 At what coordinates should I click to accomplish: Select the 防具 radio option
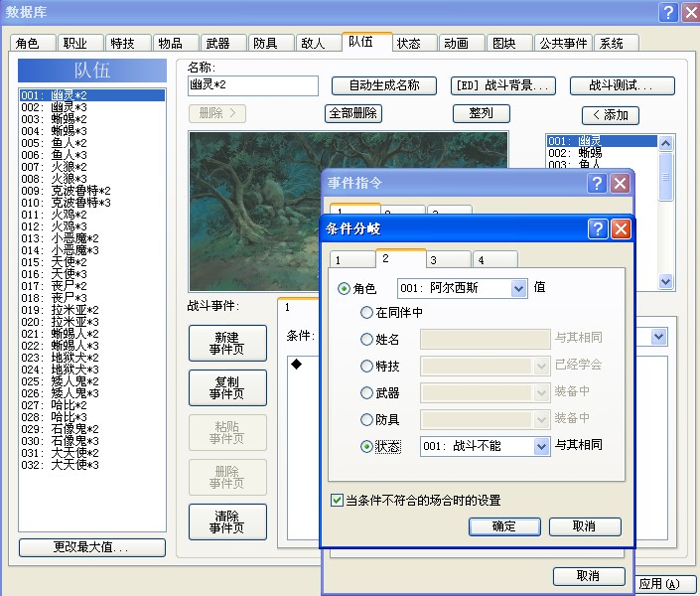[366, 419]
